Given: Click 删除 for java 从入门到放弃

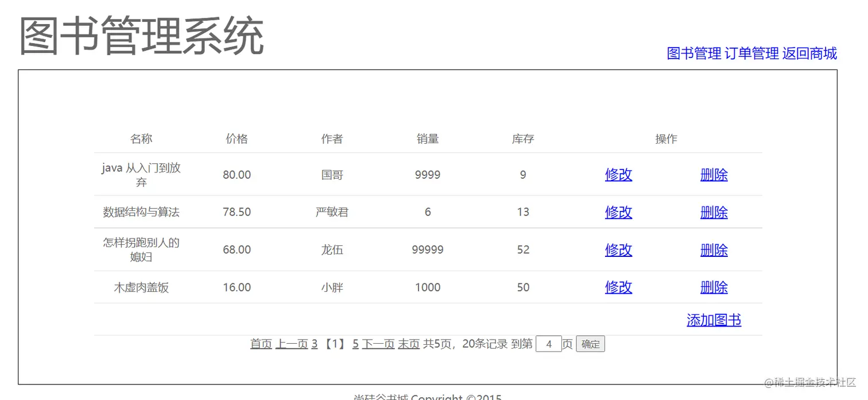Looking at the screenshot, I should [714, 175].
